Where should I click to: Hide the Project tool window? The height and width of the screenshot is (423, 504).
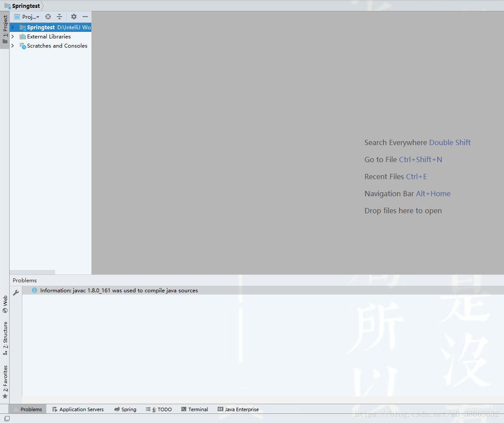click(85, 17)
